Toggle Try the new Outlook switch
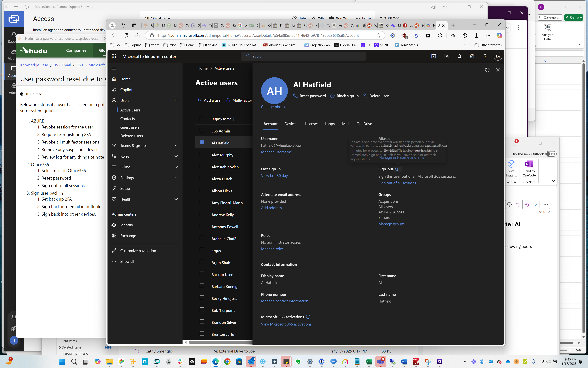The width and height of the screenshot is (588, 368). click(551, 154)
